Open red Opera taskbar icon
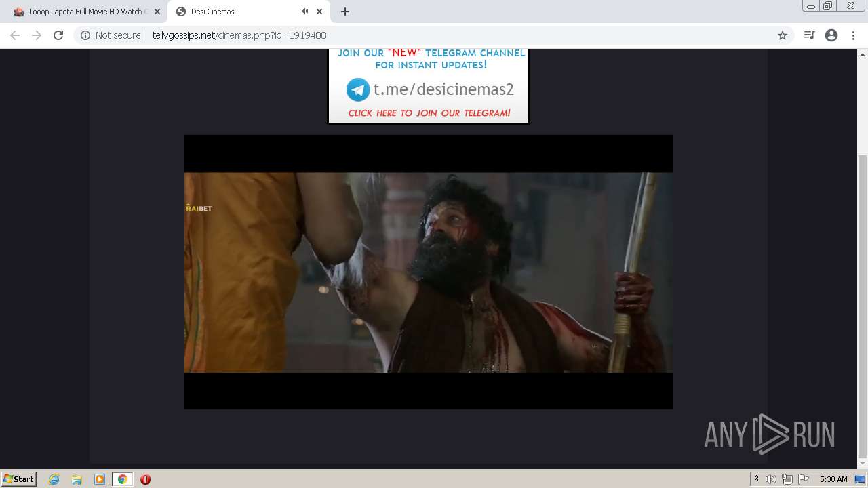Viewport: 868px width, 488px height. pos(145,479)
